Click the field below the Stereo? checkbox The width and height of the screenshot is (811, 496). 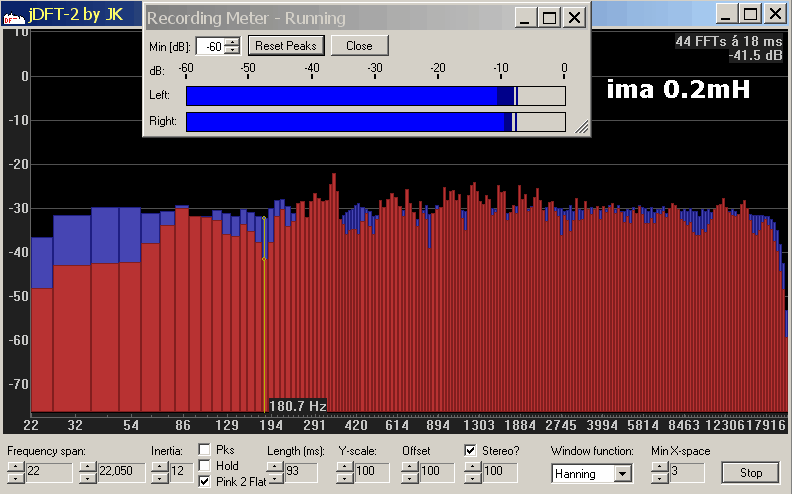point(499,472)
